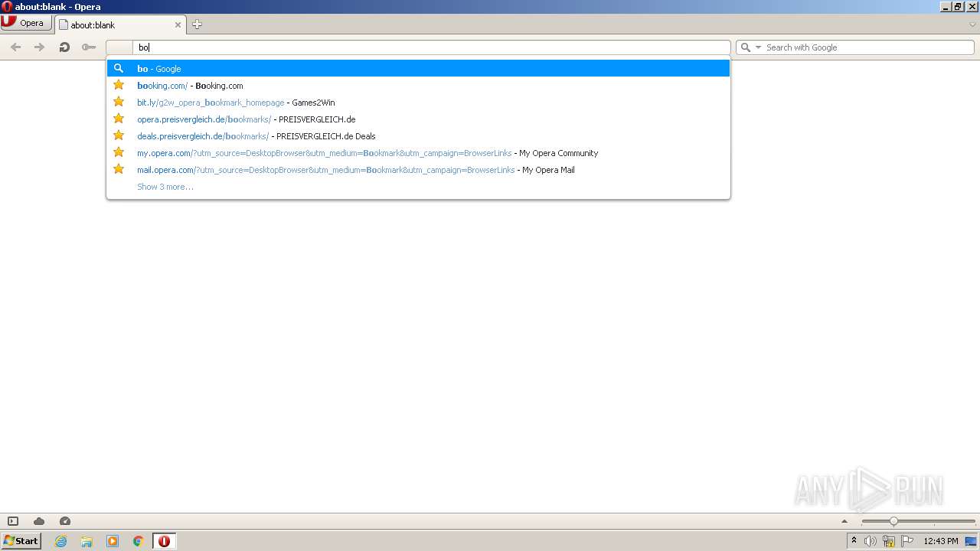Image resolution: width=980 pixels, height=551 pixels.
Task: Open the bit.ly Games2Win bookmark suggestion
Action: pos(418,103)
